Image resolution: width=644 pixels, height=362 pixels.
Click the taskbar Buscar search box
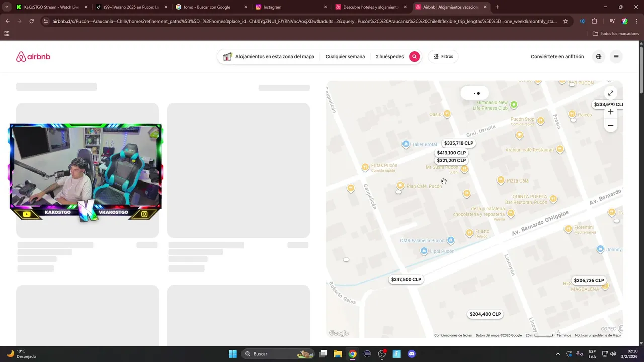point(279,354)
